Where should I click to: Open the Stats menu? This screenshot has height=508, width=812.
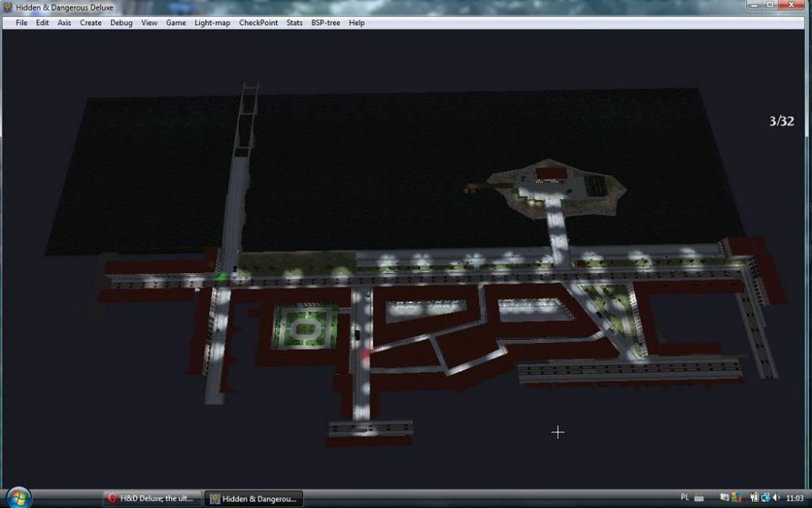point(294,23)
